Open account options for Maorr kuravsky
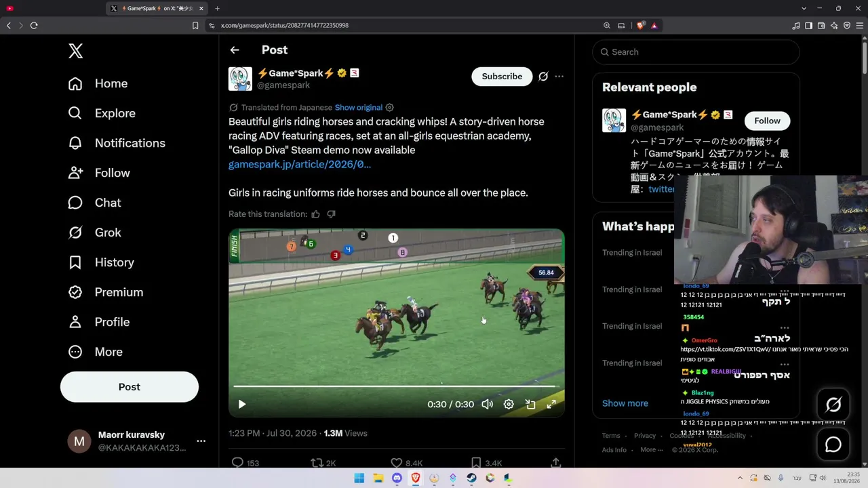The height and width of the screenshot is (488, 868). pos(201,441)
